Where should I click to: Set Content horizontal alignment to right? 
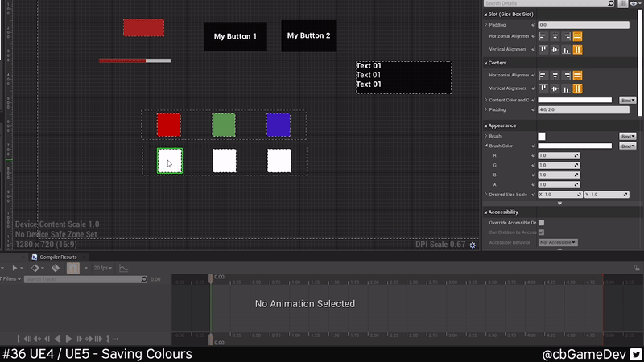pos(566,75)
